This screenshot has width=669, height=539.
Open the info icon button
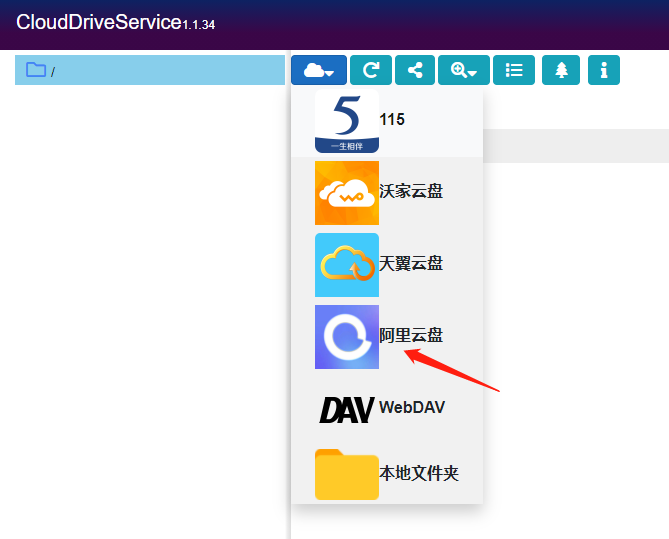[x=603, y=70]
